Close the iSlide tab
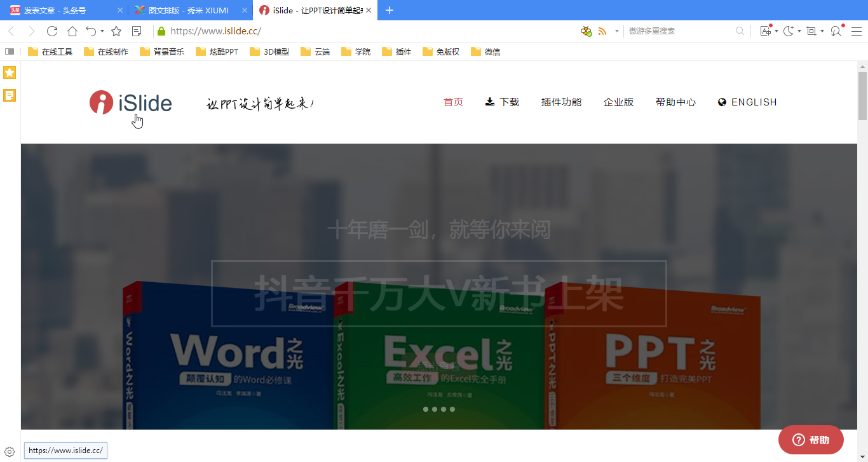The height and width of the screenshot is (462, 868). pos(369,10)
